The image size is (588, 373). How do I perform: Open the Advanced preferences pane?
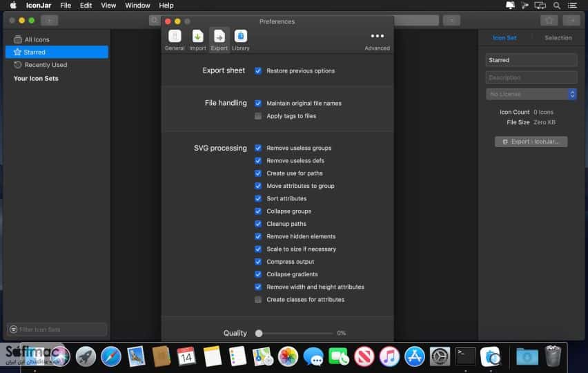tap(377, 41)
